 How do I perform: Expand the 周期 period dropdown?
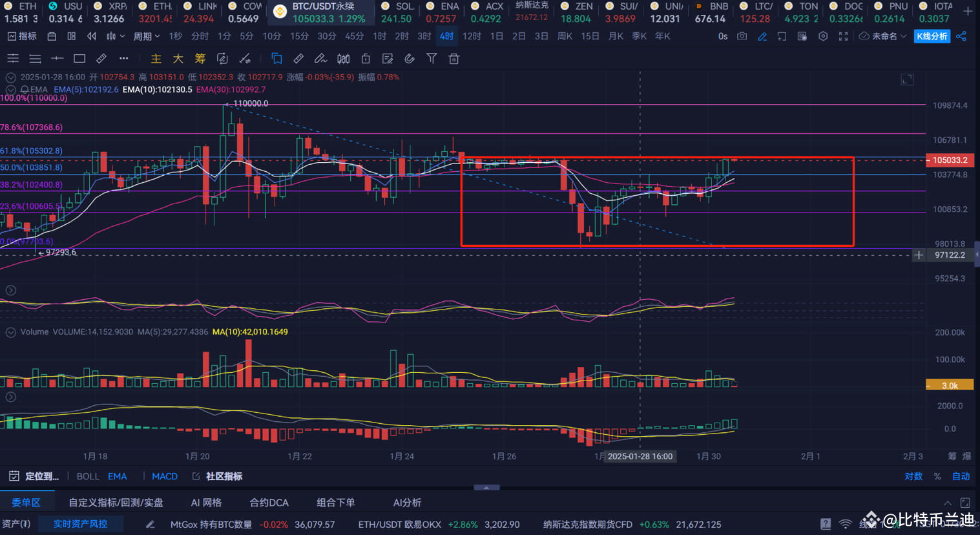coord(147,36)
